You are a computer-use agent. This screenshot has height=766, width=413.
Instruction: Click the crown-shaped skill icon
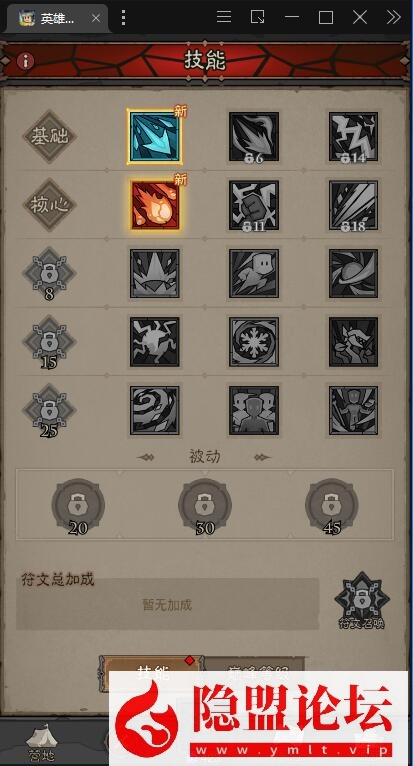(x=154, y=274)
